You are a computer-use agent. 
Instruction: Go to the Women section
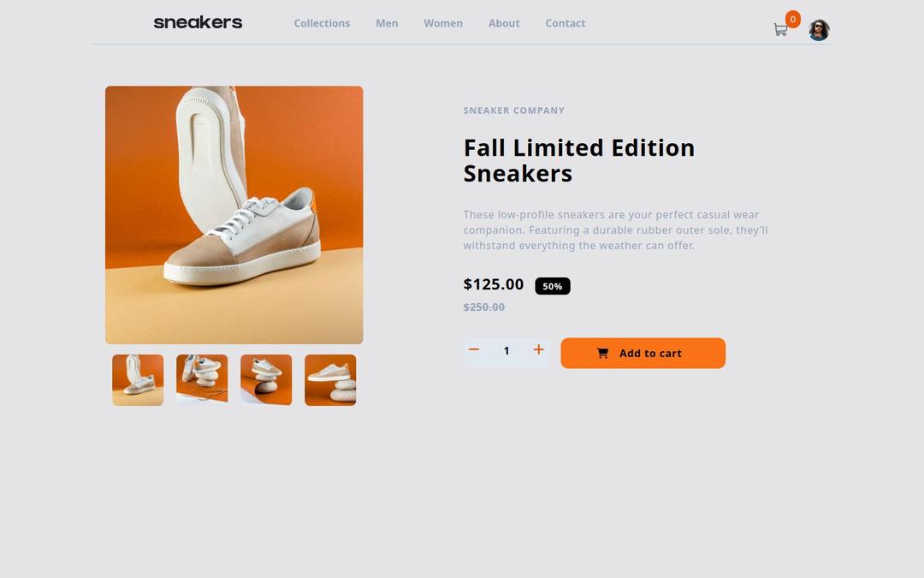[x=443, y=23]
